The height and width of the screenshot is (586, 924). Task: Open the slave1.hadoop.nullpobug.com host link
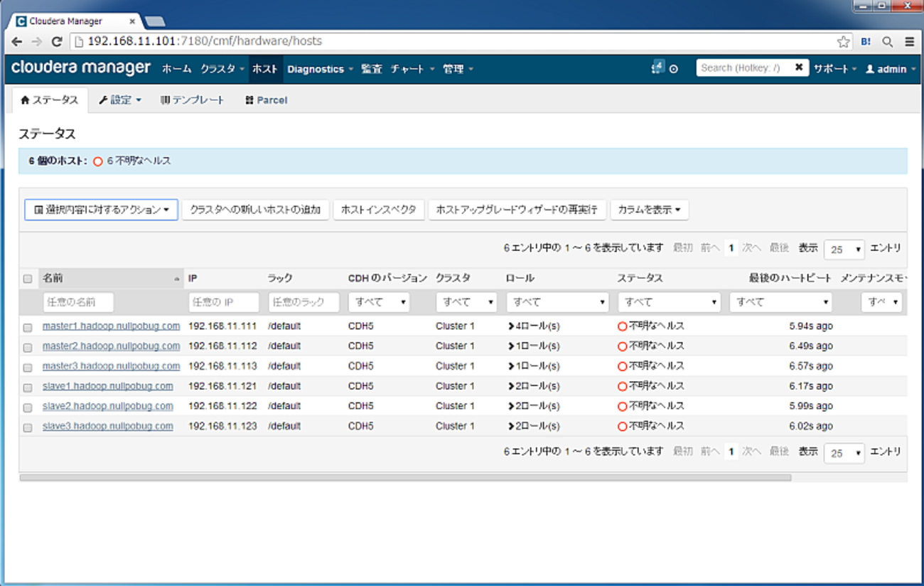(107, 386)
